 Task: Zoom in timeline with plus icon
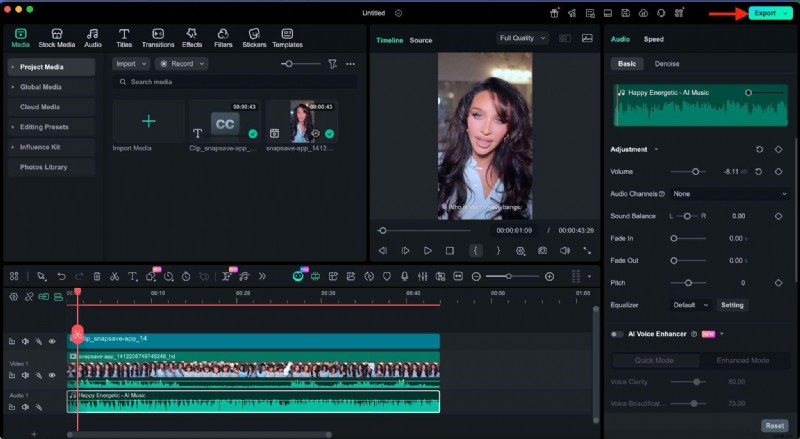coord(549,277)
